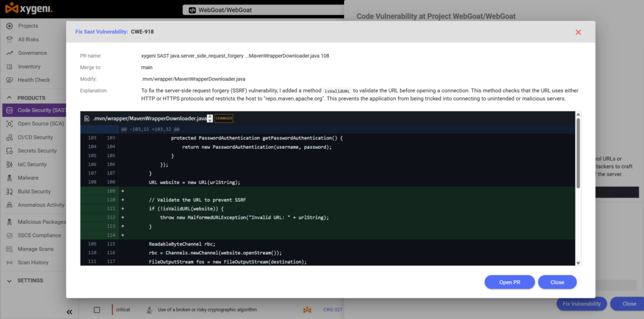This screenshot has width=644, height=319.
Task: Select Manage Scans menu item
Action: click(35, 249)
